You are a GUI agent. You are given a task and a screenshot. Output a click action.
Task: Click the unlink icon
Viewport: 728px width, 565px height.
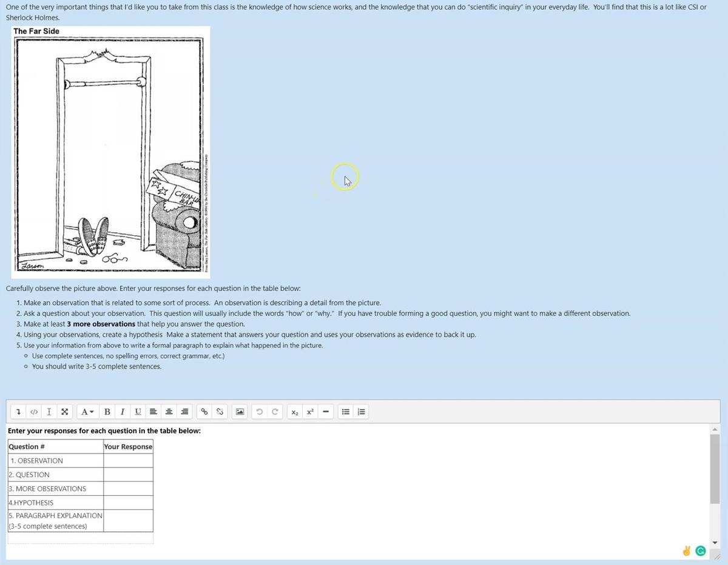(220, 412)
